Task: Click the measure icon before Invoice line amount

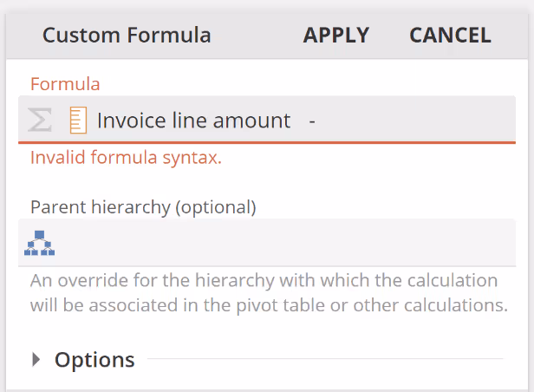Action: (78, 120)
